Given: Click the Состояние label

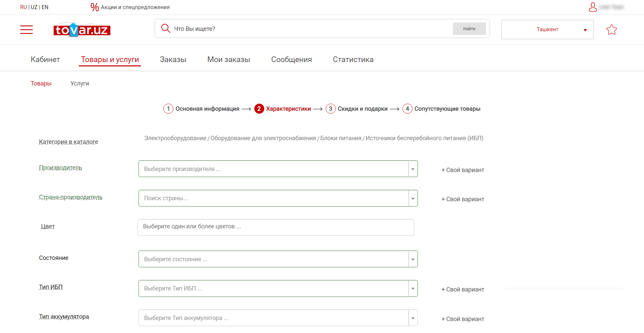Looking at the screenshot, I should pos(54,258).
